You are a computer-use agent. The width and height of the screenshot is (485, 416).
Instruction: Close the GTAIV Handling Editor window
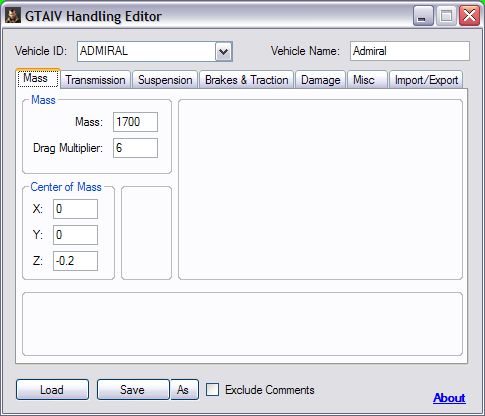click(469, 16)
